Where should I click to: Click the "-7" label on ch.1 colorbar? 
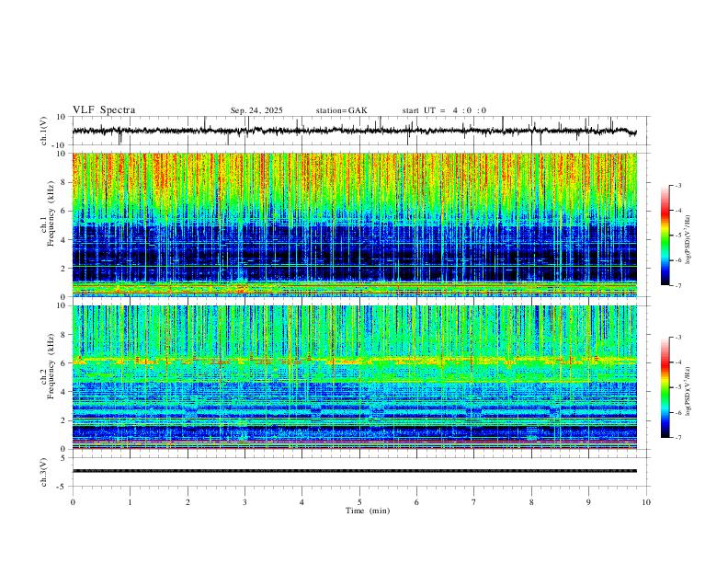677,285
